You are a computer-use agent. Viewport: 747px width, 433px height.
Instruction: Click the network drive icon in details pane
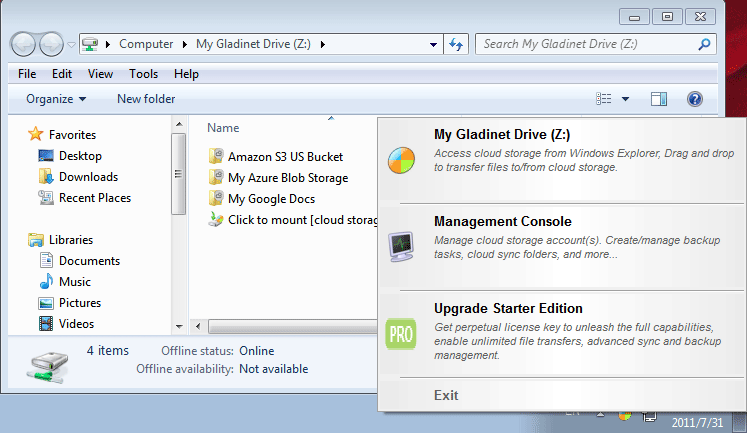pos(47,367)
